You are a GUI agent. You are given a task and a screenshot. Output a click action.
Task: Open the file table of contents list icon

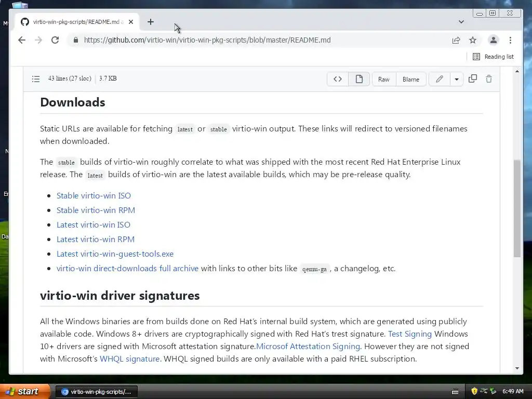[36, 79]
